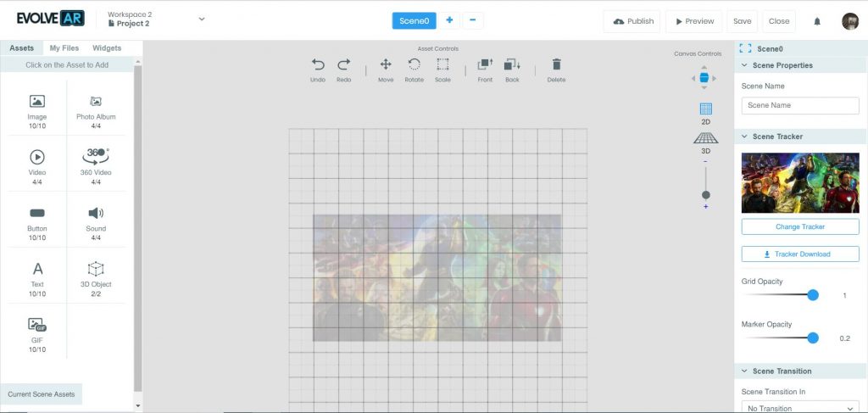This screenshot has height=413, width=868.
Task: Adjust the Marker Opacity slider
Action: pos(813,338)
